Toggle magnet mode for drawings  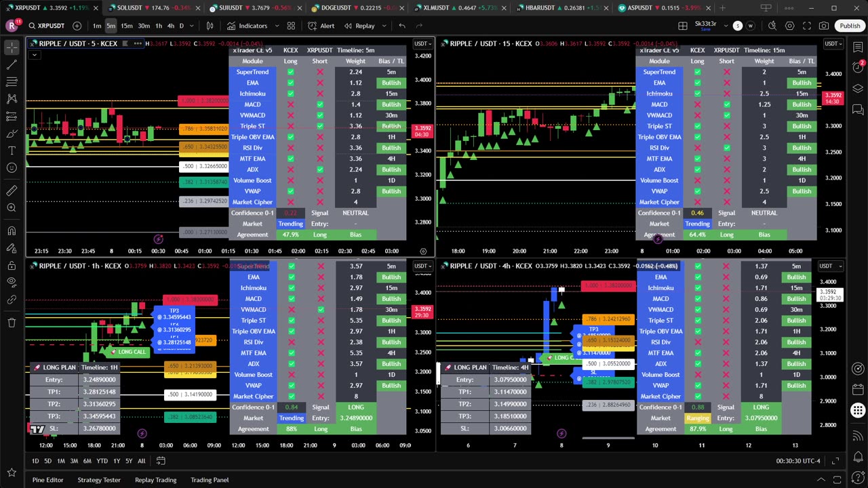click(12, 231)
